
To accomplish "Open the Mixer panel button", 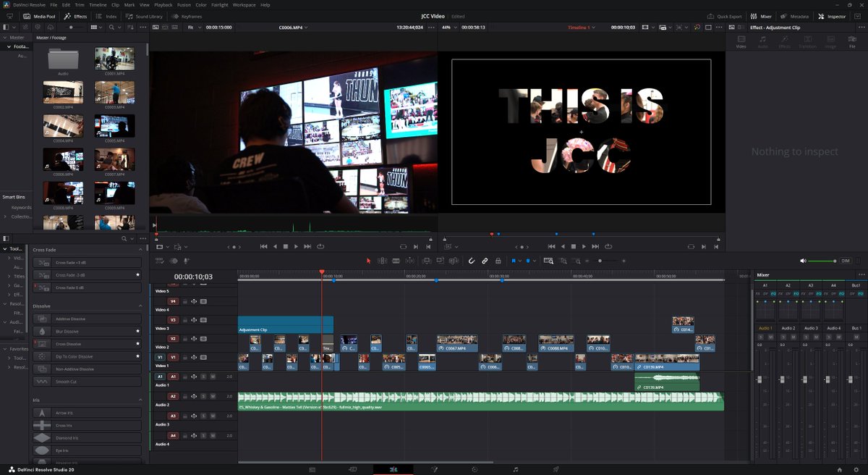I will point(760,16).
